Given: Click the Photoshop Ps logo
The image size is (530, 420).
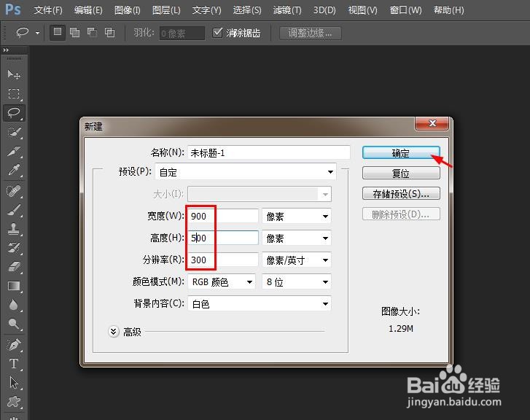Looking at the screenshot, I should coord(13,9).
